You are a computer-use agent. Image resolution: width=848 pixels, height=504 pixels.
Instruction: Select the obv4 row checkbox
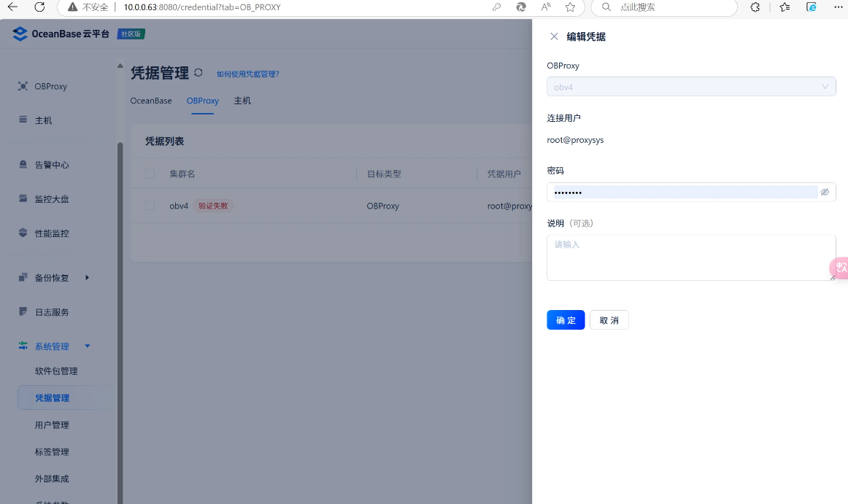click(x=150, y=206)
